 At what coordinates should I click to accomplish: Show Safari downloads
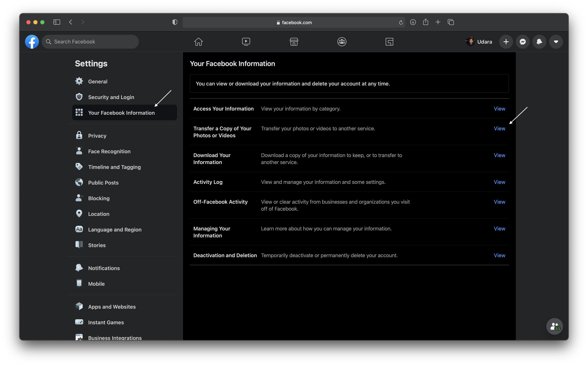413,22
